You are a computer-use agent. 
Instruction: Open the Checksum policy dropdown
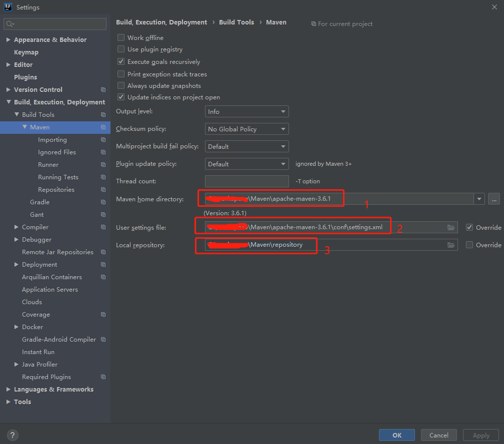(246, 129)
